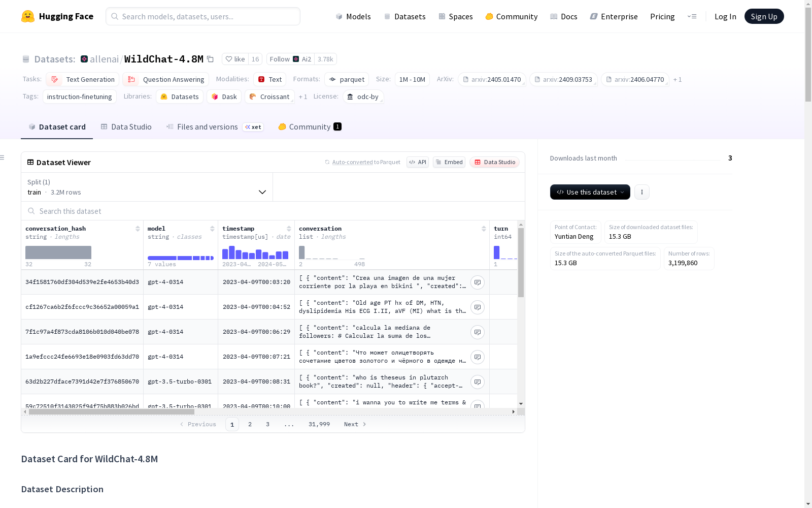812x508 pixels.
Task: Switch to the Dataset card tab
Action: tap(57, 127)
